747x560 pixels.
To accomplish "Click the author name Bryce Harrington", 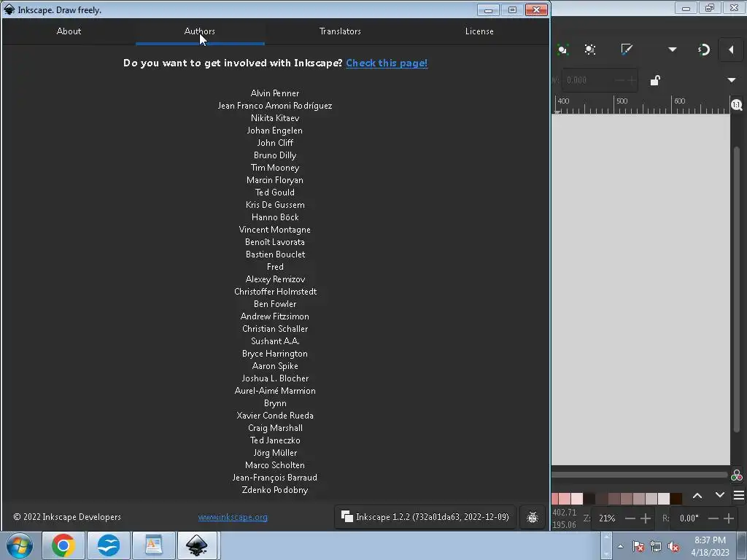I will [x=275, y=354].
